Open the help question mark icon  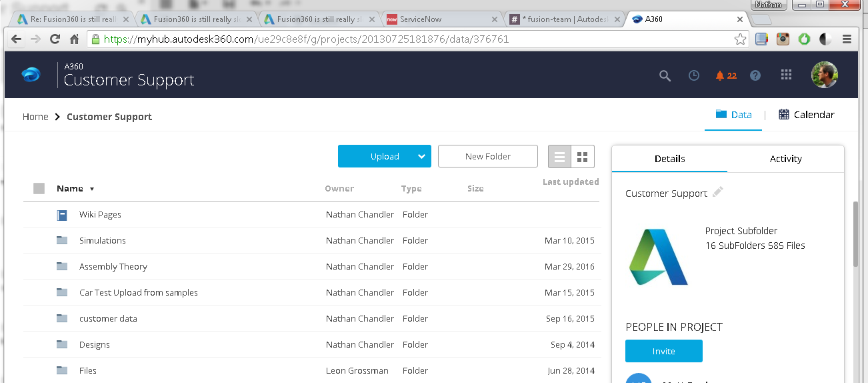pyautogui.click(x=755, y=75)
